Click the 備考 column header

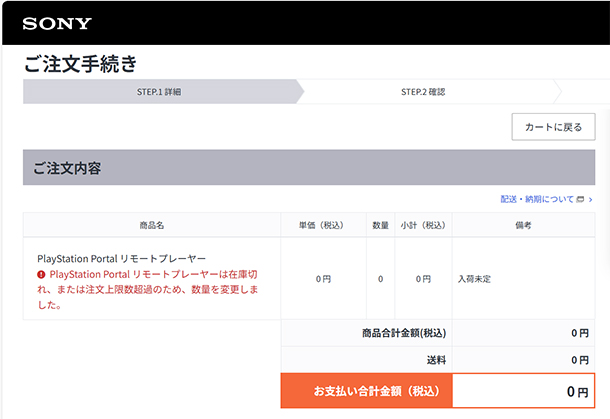[523, 225]
